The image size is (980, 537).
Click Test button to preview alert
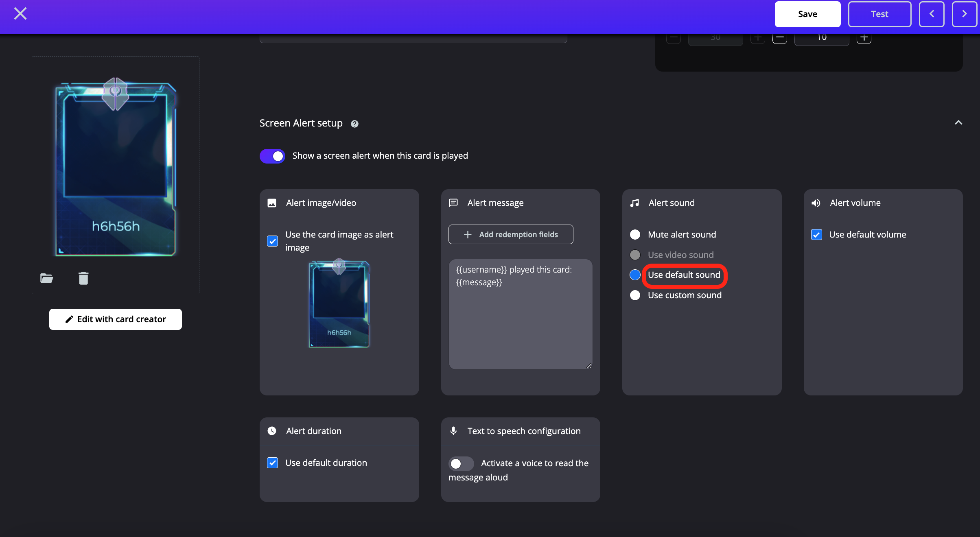point(879,13)
